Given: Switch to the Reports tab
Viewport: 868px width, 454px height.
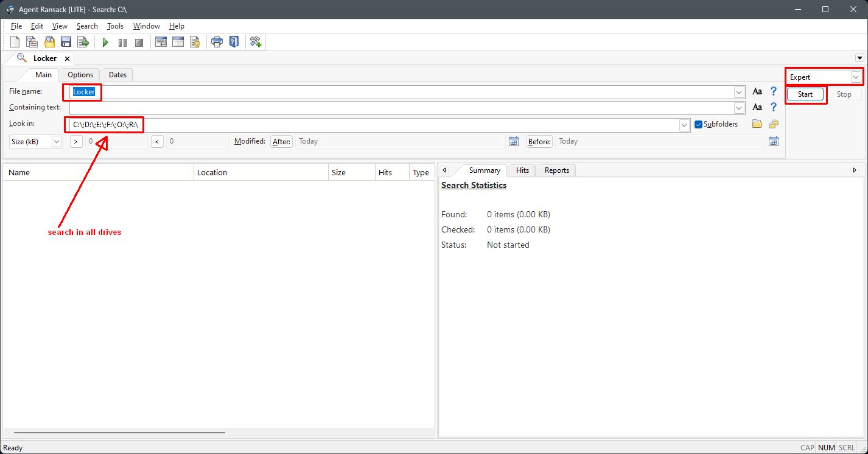Looking at the screenshot, I should pos(556,170).
